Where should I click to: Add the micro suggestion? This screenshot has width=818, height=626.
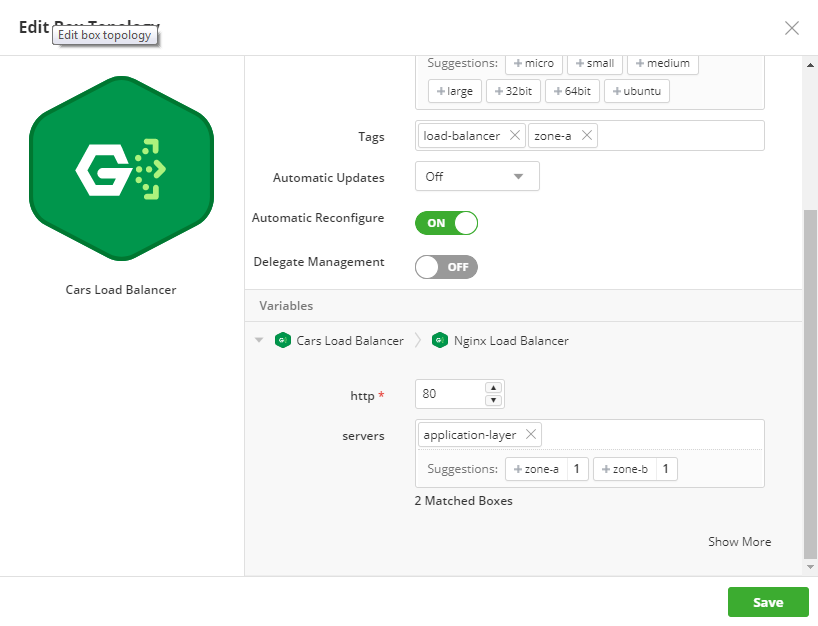(x=534, y=64)
